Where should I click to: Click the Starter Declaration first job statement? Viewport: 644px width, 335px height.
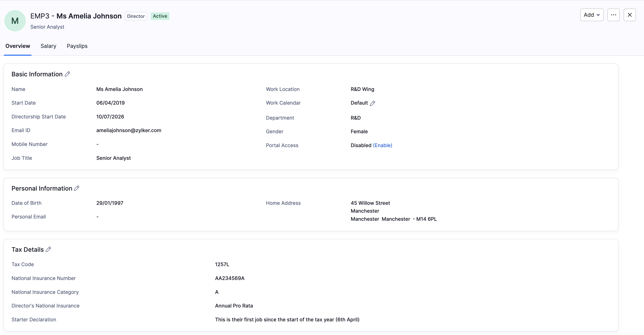[x=287, y=320]
